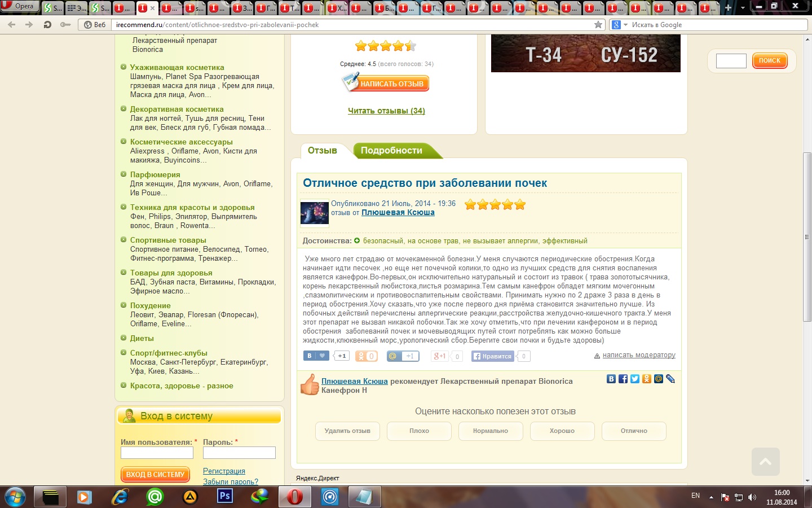Share via small LiveJournal pencil icon
This screenshot has width=812, height=508.
(x=670, y=379)
